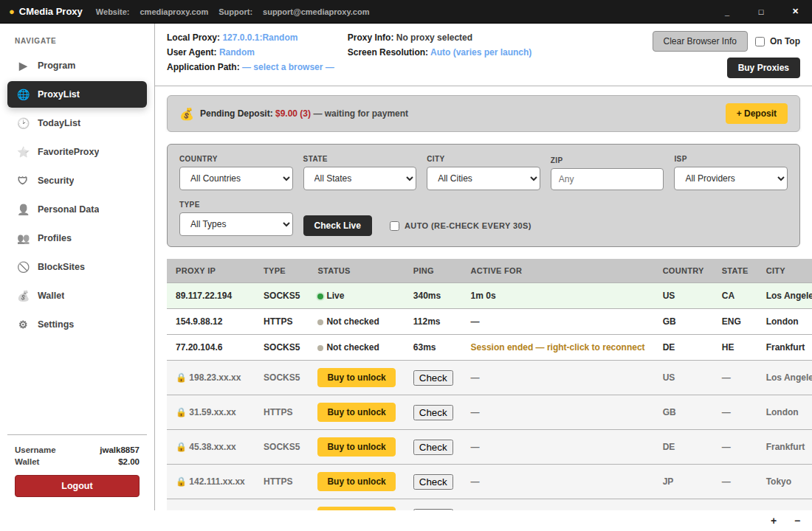812x531 pixels.
Task: Click the ZIP input field
Action: click(607, 179)
